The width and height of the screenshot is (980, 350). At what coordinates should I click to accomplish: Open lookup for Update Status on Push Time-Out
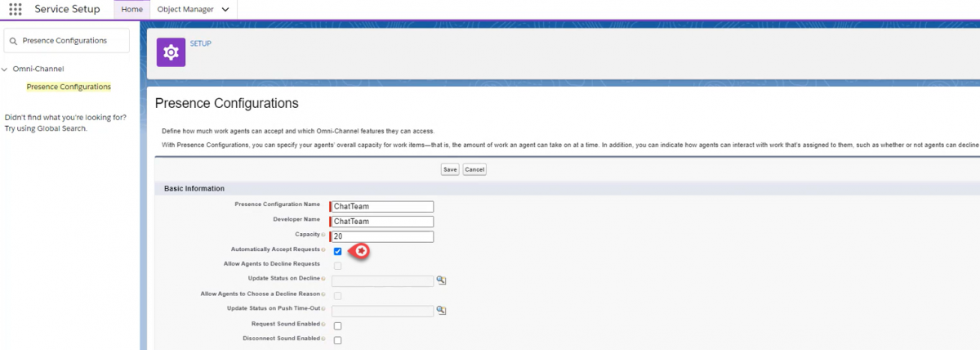[x=441, y=311]
